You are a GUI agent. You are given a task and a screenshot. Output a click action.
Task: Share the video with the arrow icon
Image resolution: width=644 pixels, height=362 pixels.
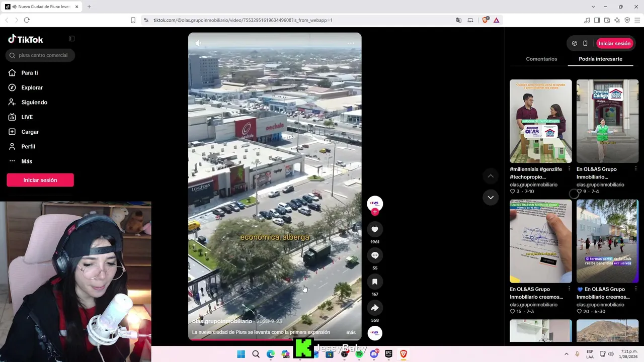pyautogui.click(x=375, y=308)
